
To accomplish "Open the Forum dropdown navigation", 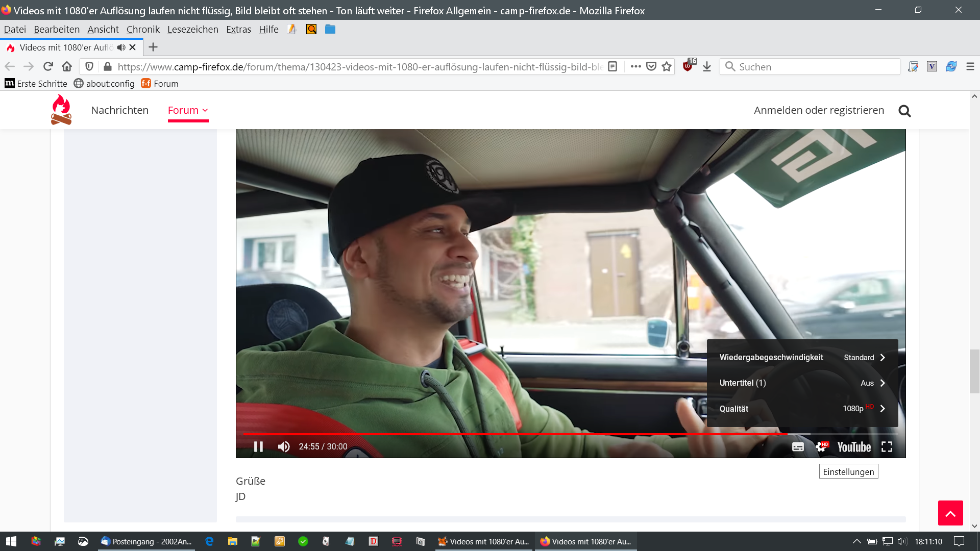I will [188, 110].
